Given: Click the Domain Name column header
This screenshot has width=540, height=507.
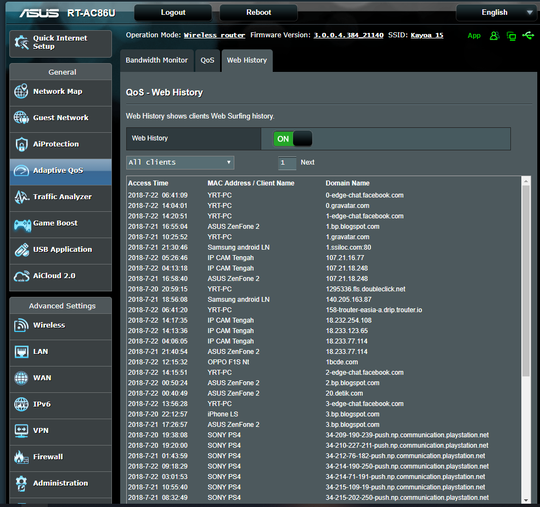Looking at the screenshot, I should [347, 183].
